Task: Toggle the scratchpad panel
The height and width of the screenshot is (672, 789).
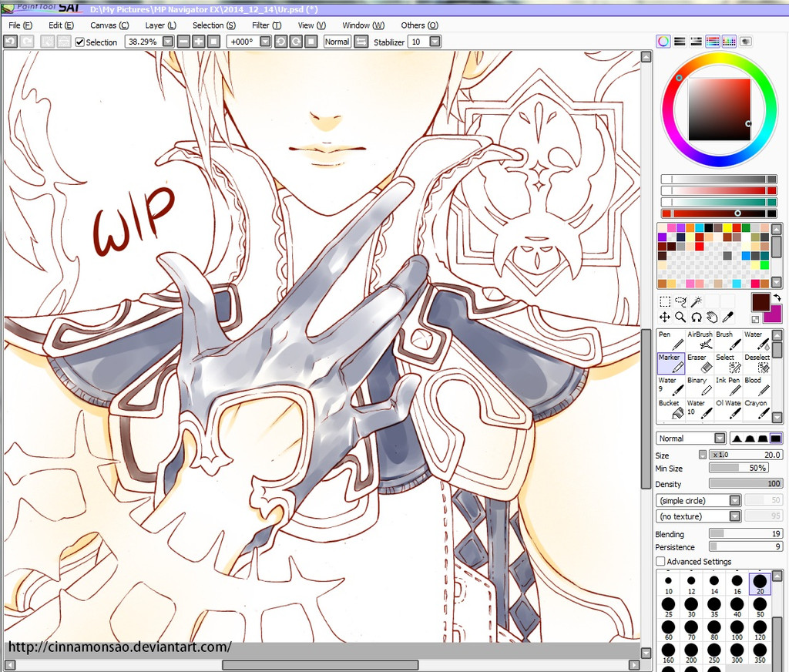Action: 746,42
